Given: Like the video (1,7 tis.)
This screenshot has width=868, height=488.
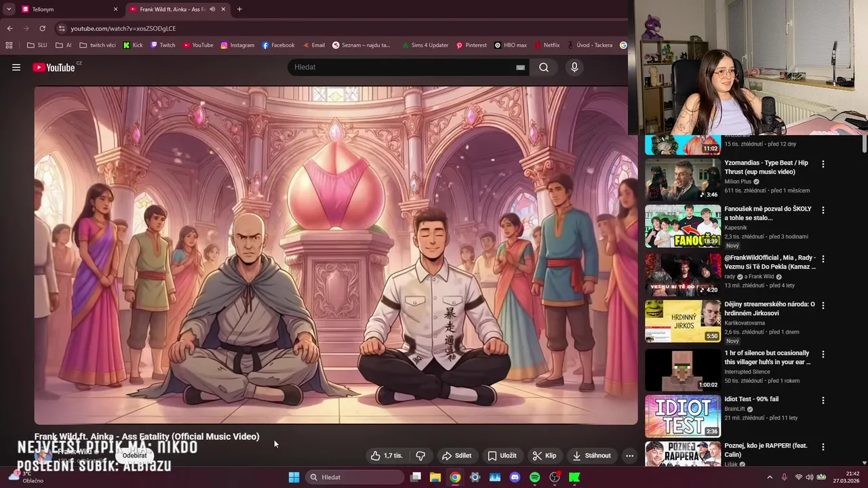Looking at the screenshot, I should point(387,455).
